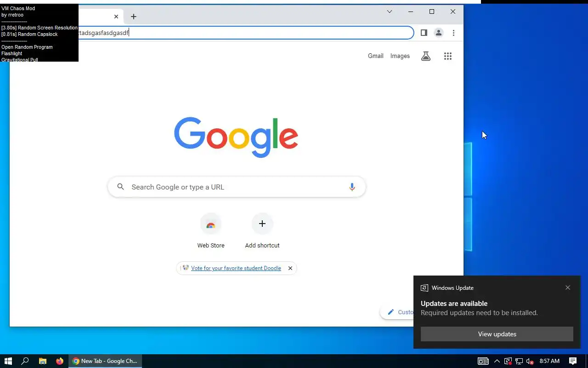Open Chrome tab search chevron
This screenshot has height=368, width=588.
(x=390, y=11)
